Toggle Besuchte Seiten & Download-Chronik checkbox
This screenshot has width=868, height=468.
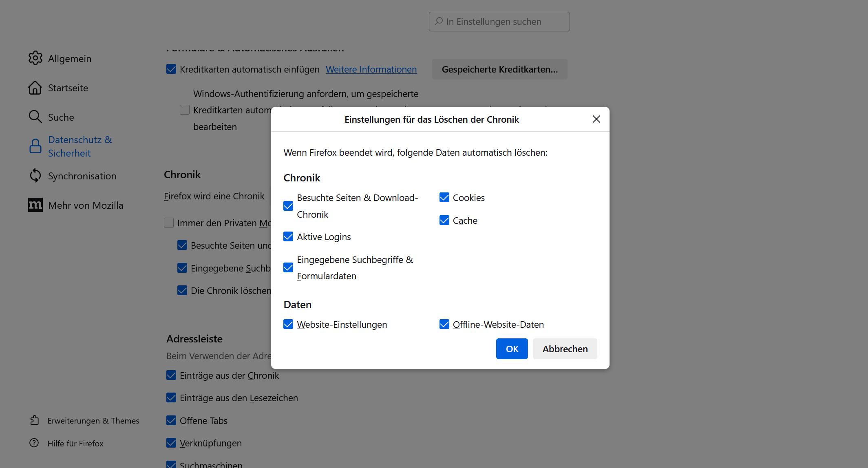tap(288, 206)
